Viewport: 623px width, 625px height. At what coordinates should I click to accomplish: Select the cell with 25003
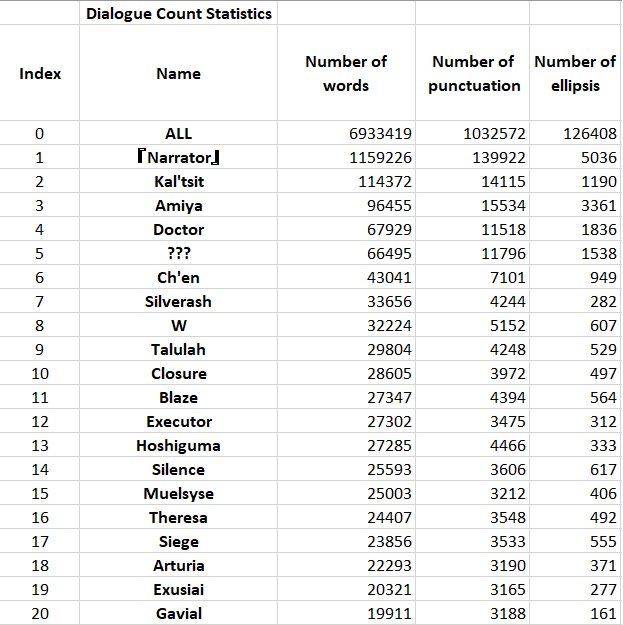pyautogui.click(x=346, y=493)
